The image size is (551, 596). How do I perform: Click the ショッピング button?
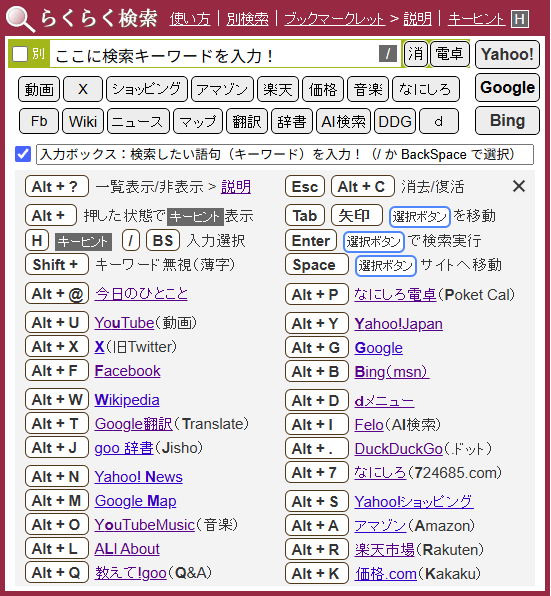[x=147, y=89]
